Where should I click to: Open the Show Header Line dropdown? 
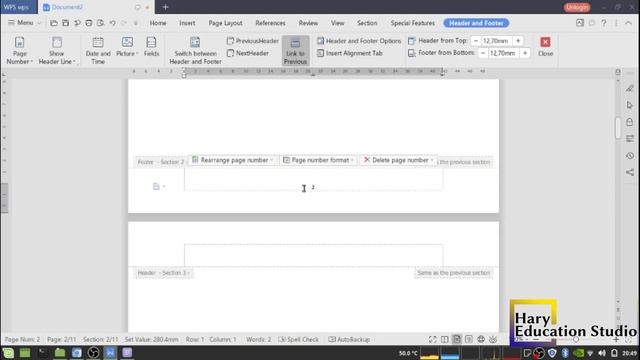click(57, 50)
